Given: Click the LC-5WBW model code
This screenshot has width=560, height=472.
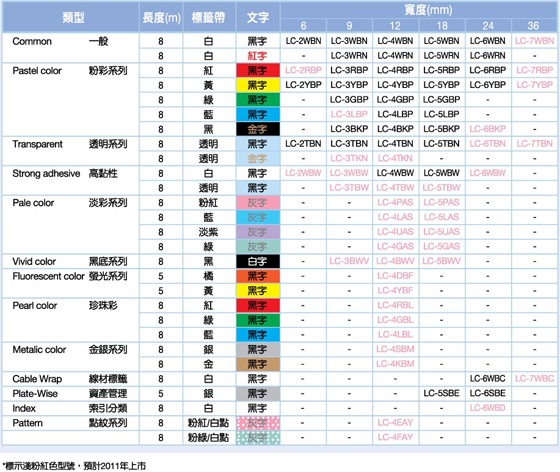Looking at the screenshot, I should pos(441,173).
